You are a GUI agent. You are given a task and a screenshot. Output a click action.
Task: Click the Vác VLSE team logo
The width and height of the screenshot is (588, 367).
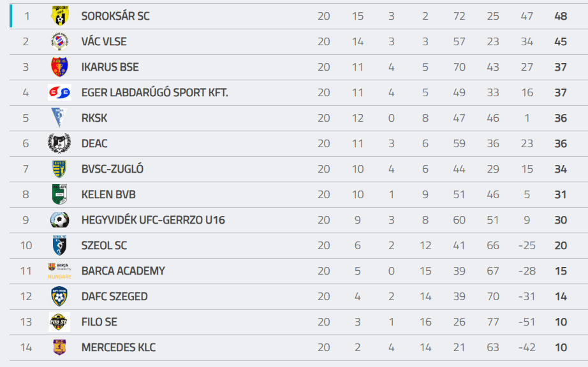pos(59,41)
